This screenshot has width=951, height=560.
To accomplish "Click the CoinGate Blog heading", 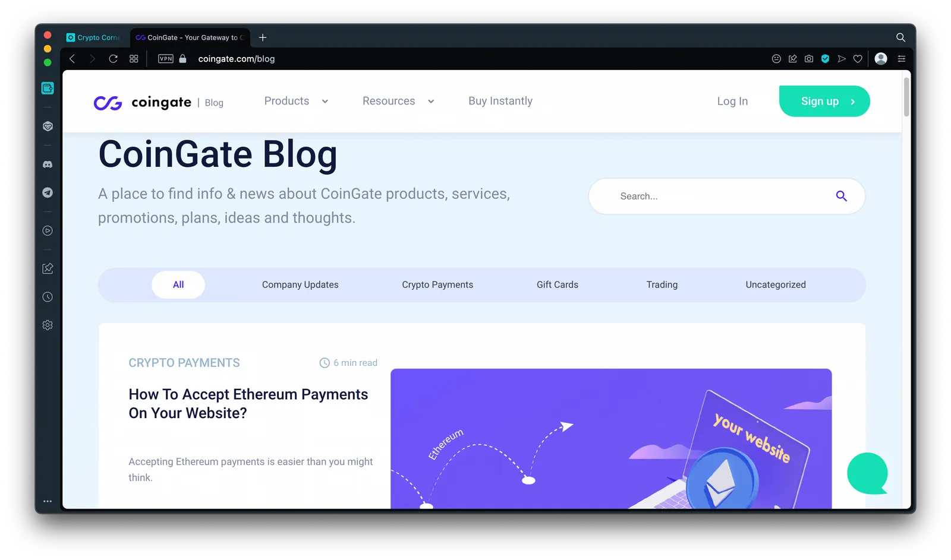I will (x=218, y=154).
